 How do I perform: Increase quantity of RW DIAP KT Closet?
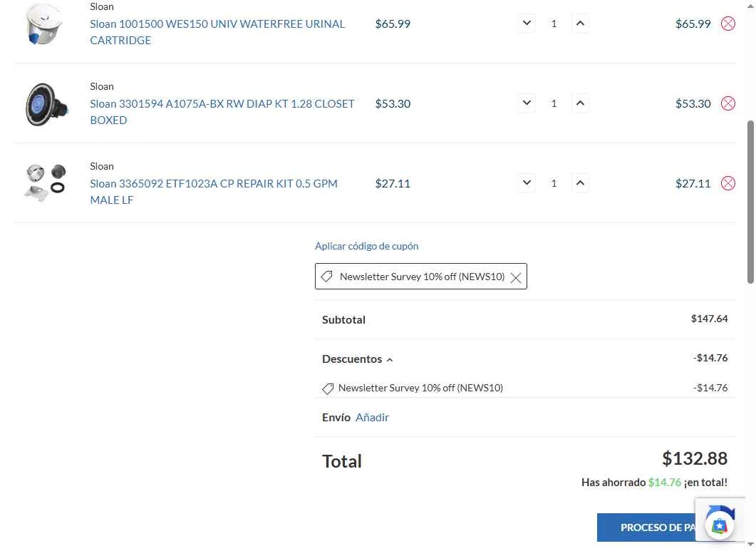coord(580,103)
